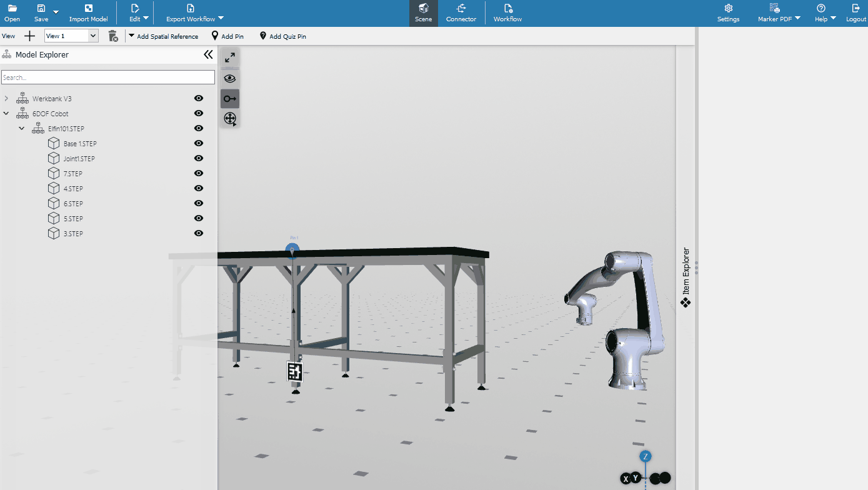This screenshot has height=490, width=868.
Task: Click Import Model in the top toolbar
Action: click(89, 13)
